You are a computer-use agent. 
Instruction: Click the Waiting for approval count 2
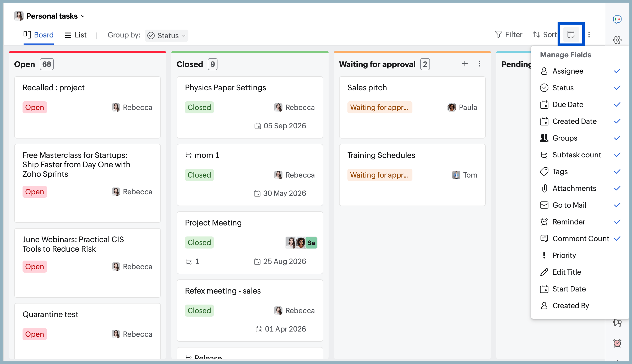(425, 64)
